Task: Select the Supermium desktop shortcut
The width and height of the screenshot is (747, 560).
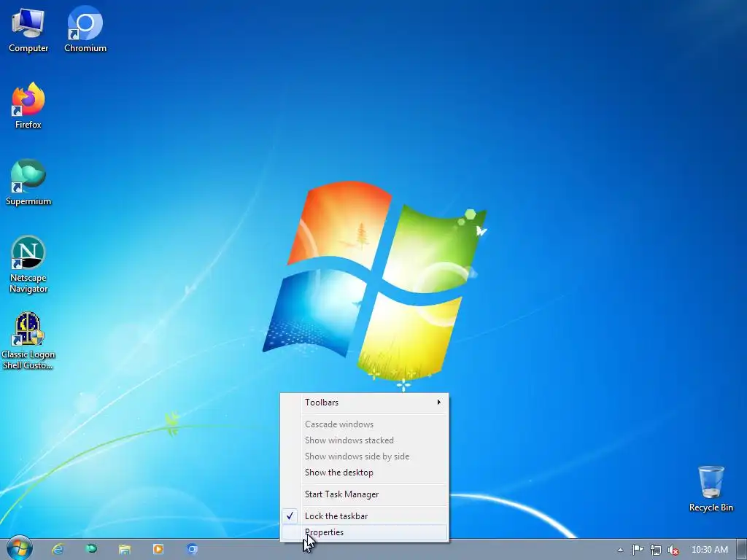Action: 28,182
